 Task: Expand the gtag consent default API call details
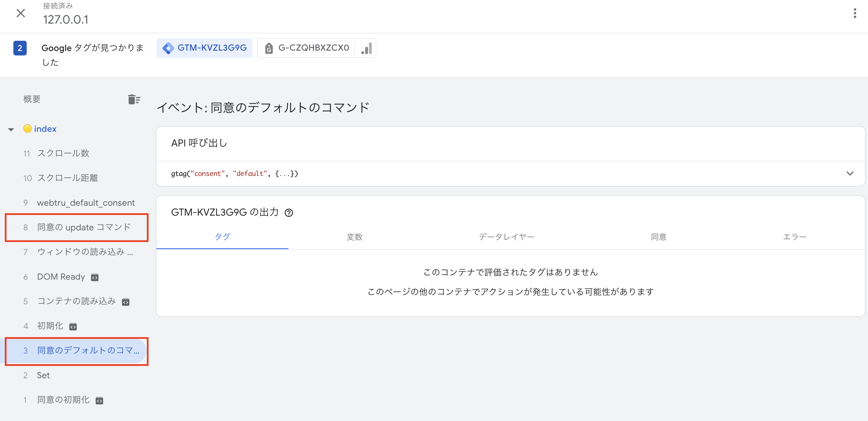tap(850, 173)
